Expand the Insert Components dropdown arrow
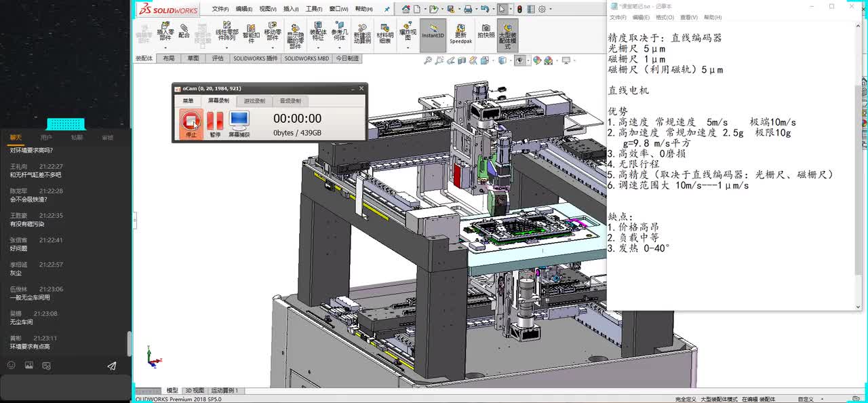 click(x=165, y=49)
